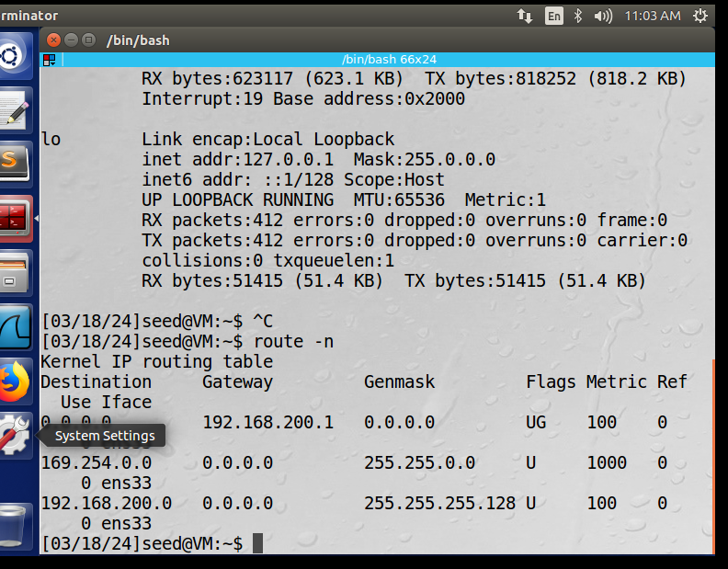The height and width of the screenshot is (569, 728).
Task: Open the En keyboard input source menu
Action: pos(553,16)
